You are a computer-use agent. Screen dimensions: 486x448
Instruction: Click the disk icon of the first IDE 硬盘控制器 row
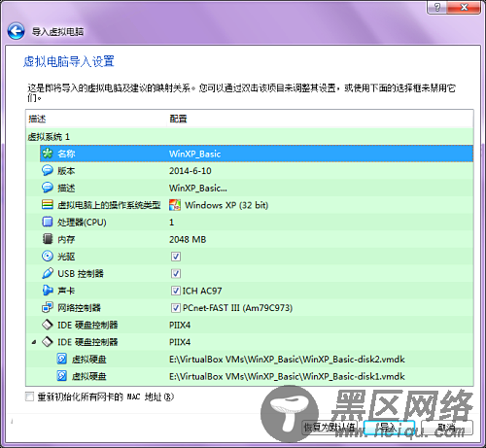[x=48, y=325]
